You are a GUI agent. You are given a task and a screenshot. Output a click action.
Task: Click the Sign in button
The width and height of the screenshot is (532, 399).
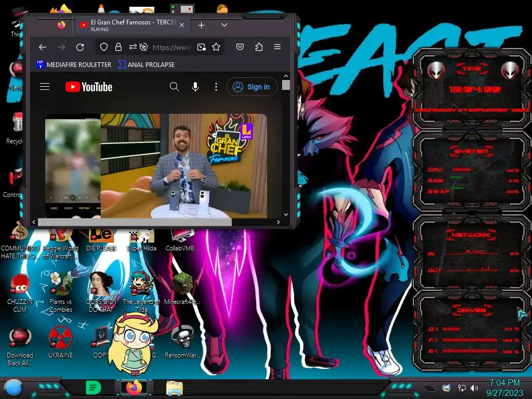252,87
